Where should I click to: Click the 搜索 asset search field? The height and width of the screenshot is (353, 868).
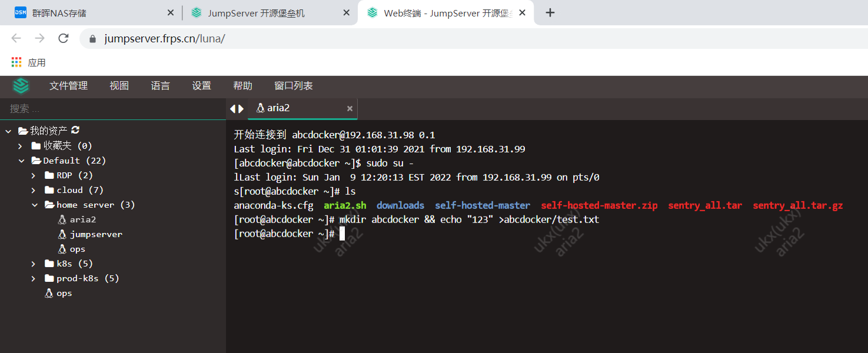pyautogui.click(x=113, y=109)
